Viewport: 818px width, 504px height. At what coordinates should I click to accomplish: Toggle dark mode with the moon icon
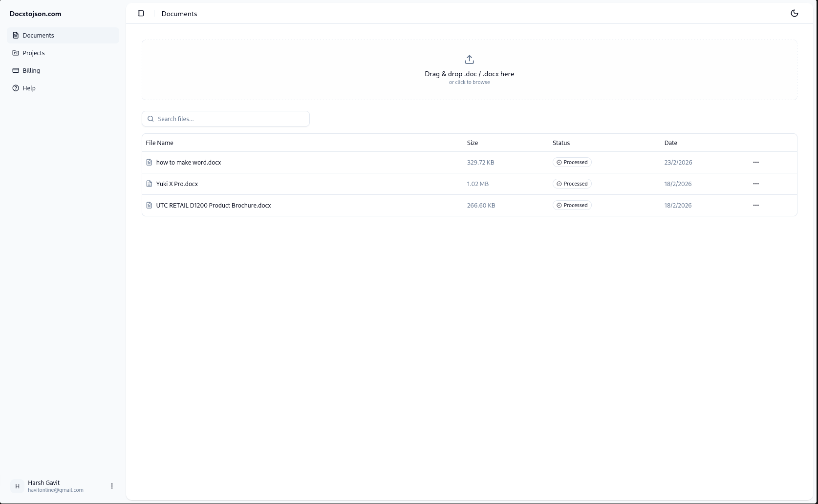(794, 13)
